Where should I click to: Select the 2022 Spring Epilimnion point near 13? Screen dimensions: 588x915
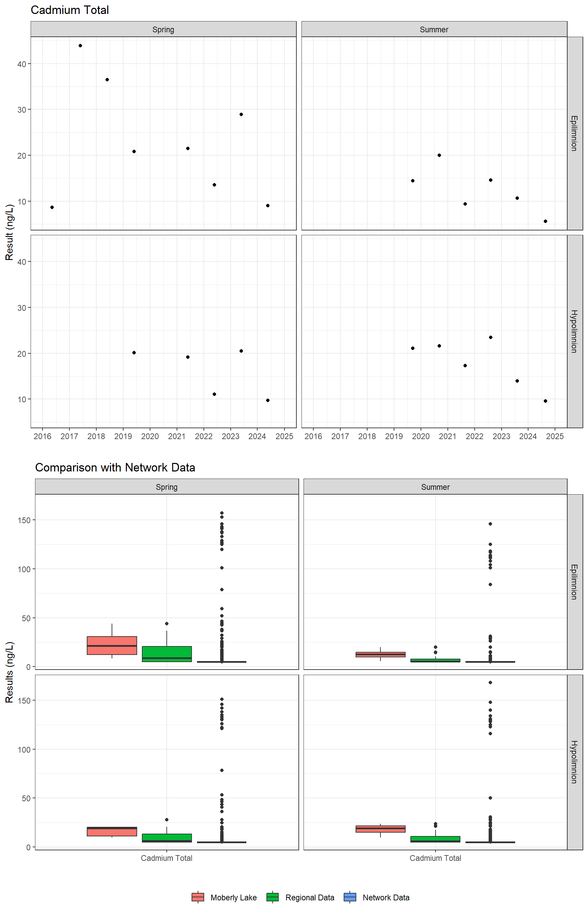[x=215, y=185]
